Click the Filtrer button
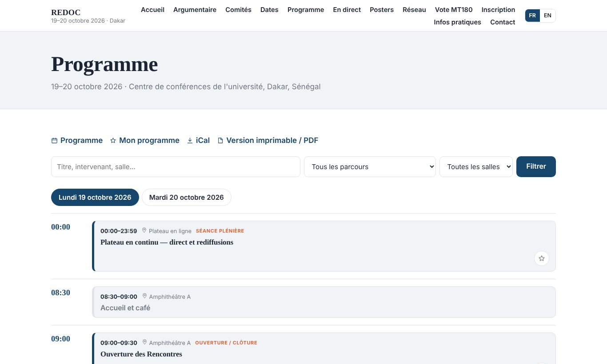 click(x=536, y=166)
